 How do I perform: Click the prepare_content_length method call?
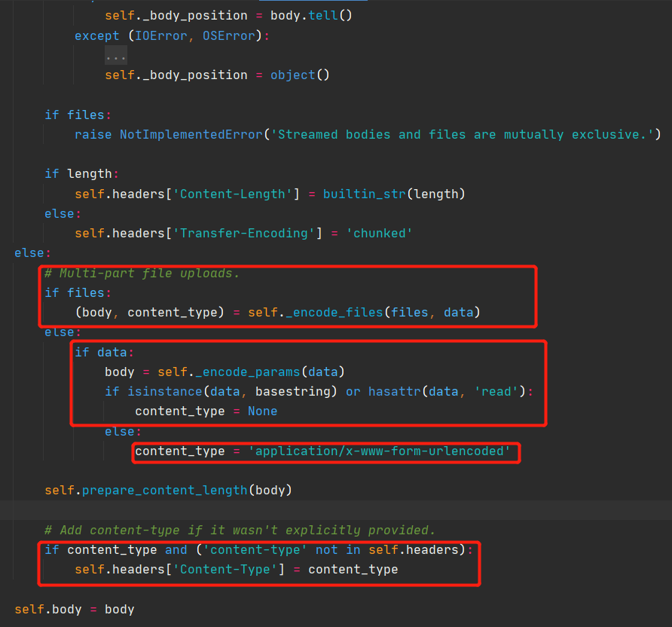click(x=164, y=490)
